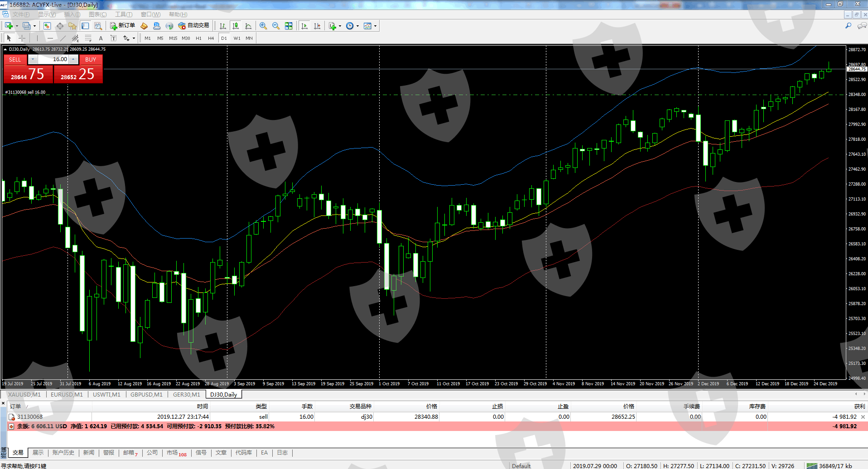This screenshot has width=868, height=469.
Task: Click the New Order (新订单) button
Action: [x=123, y=26]
